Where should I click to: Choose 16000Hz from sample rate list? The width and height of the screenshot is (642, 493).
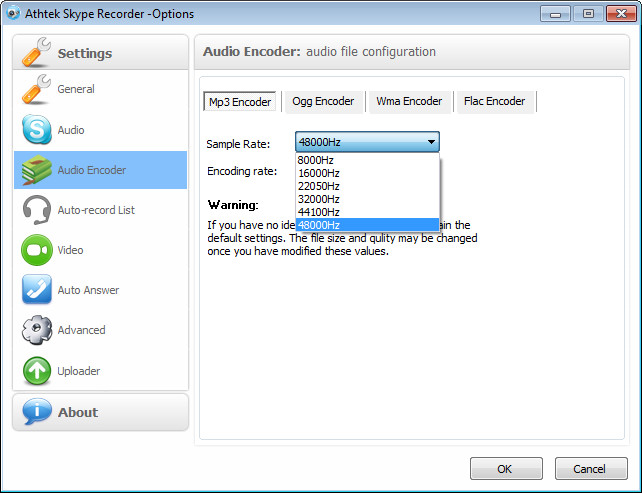pyautogui.click(x=367, y=173)
